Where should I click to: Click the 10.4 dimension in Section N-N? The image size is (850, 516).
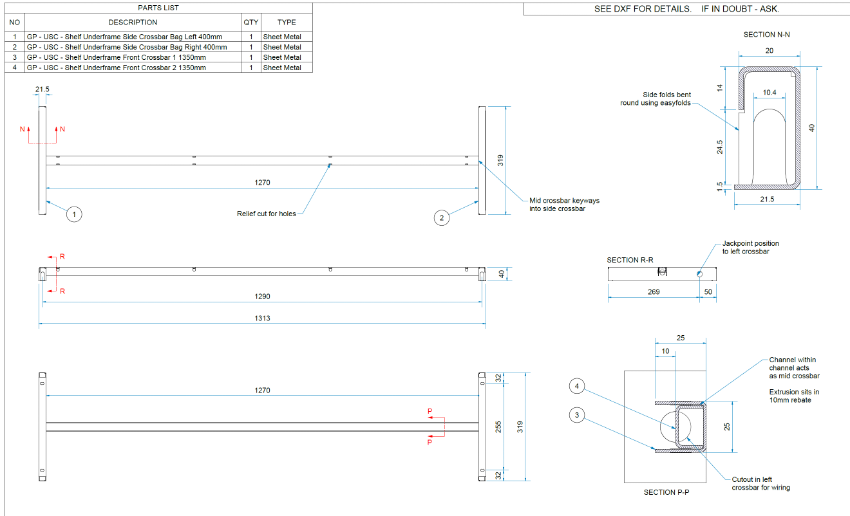tap(768, 92)
